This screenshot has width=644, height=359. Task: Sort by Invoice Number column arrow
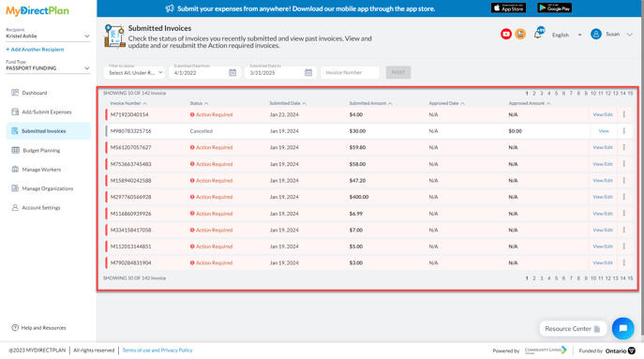[x=145, y=103]
